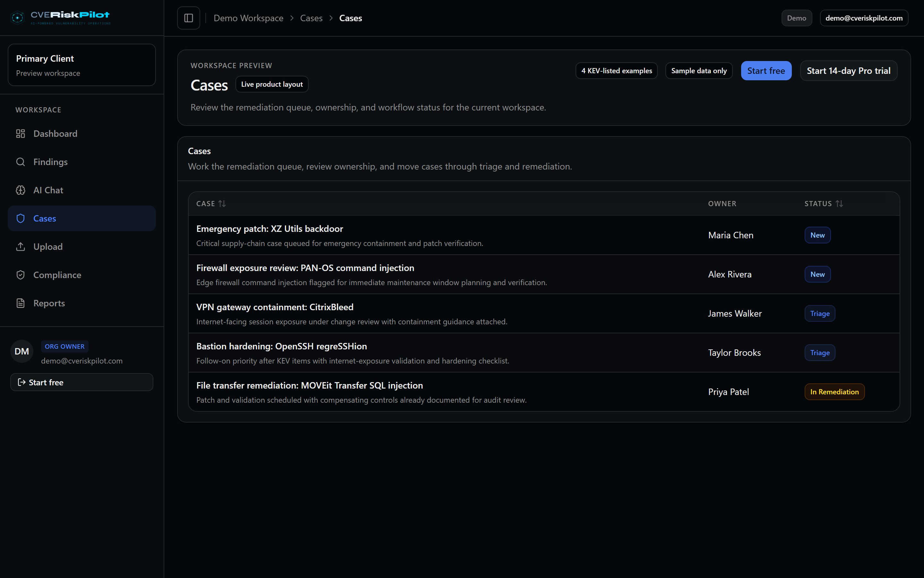Open Upload in the sidebar
This screenshot has width=924, height=578.
[82, 247]
